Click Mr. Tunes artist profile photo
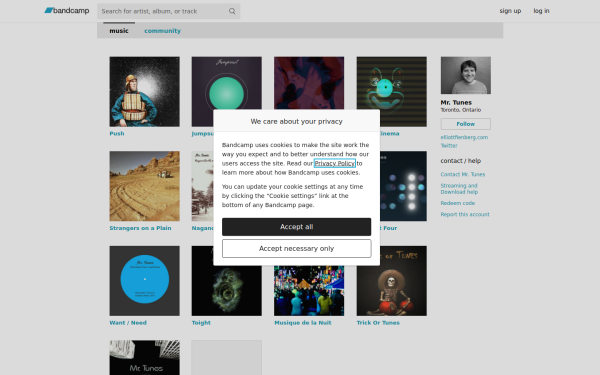The image size is (600, 375). pos(466,75)
